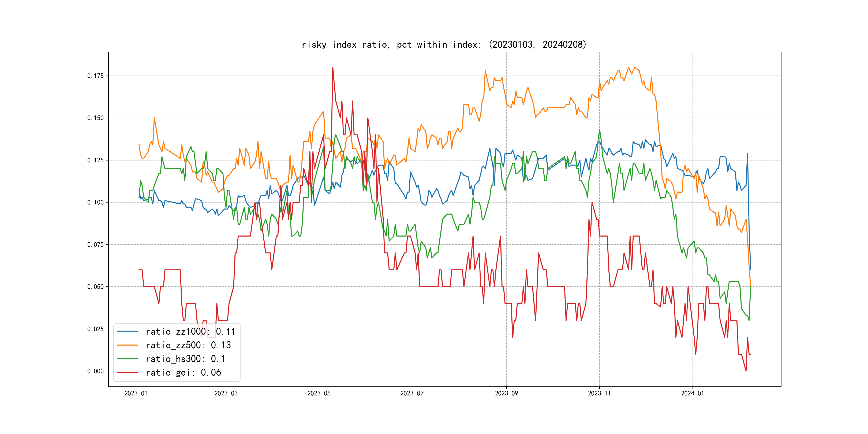Click the 0.100 y-axis tick label
Image resolution: width=868 pixels, height=434 pixels.
point(95,202)
